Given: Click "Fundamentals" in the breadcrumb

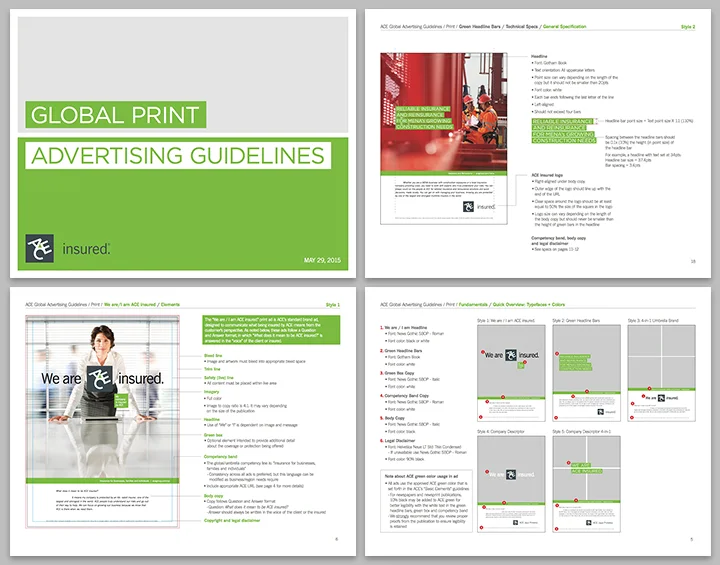Looking at the screenshot, I should point(473,305).
